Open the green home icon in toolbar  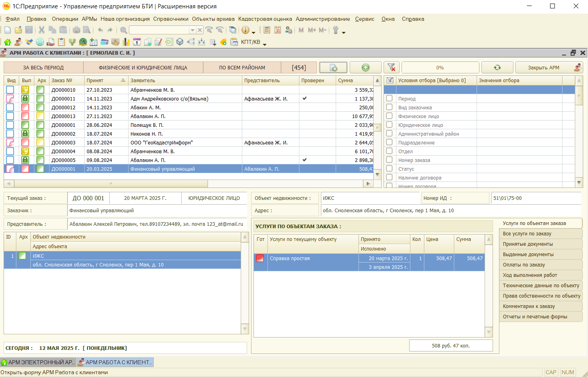click(x=8, y=42)
